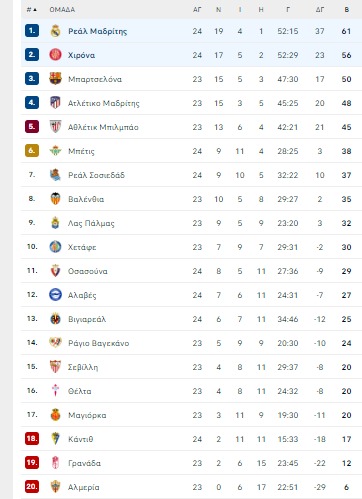362x499 pixels.
Task: Click the Osasuna red crest
Action: click(x=55, y=271)
